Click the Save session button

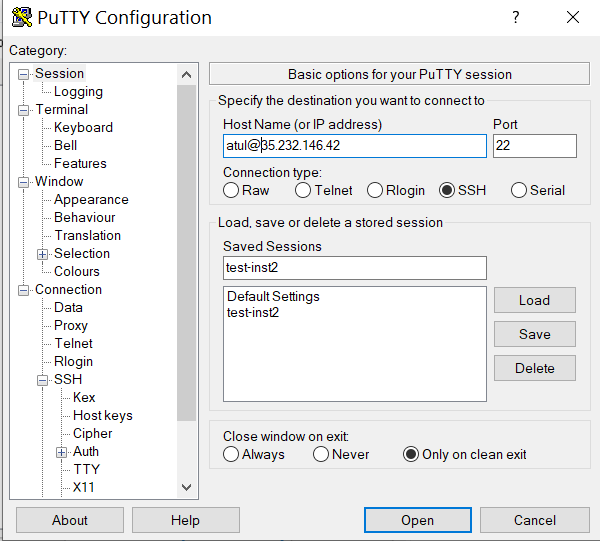535,334
